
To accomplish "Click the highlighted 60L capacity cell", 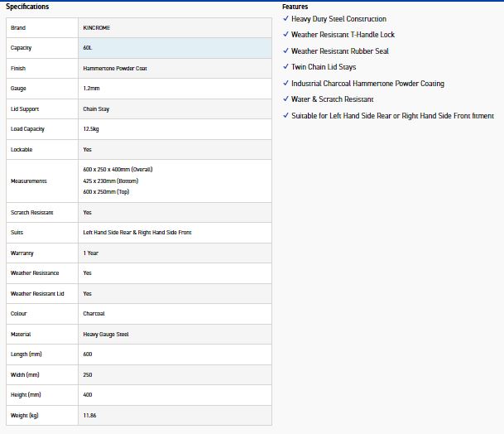I will click(x=175, y=48).
